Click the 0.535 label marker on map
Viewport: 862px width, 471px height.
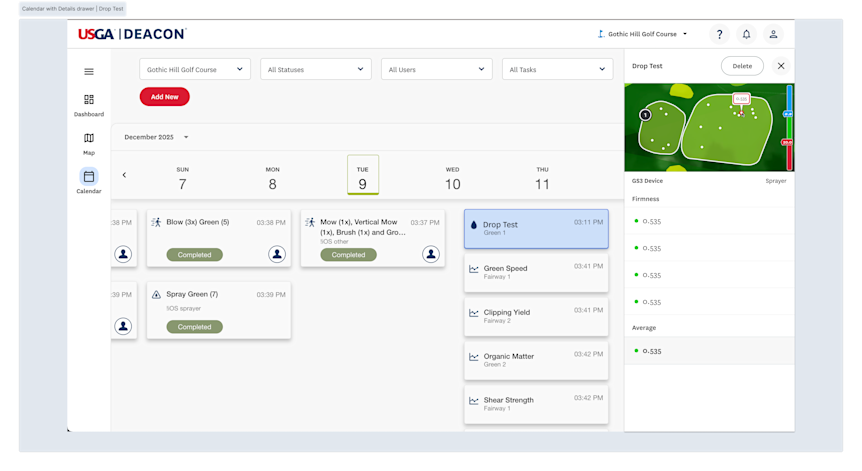[742, 99]
